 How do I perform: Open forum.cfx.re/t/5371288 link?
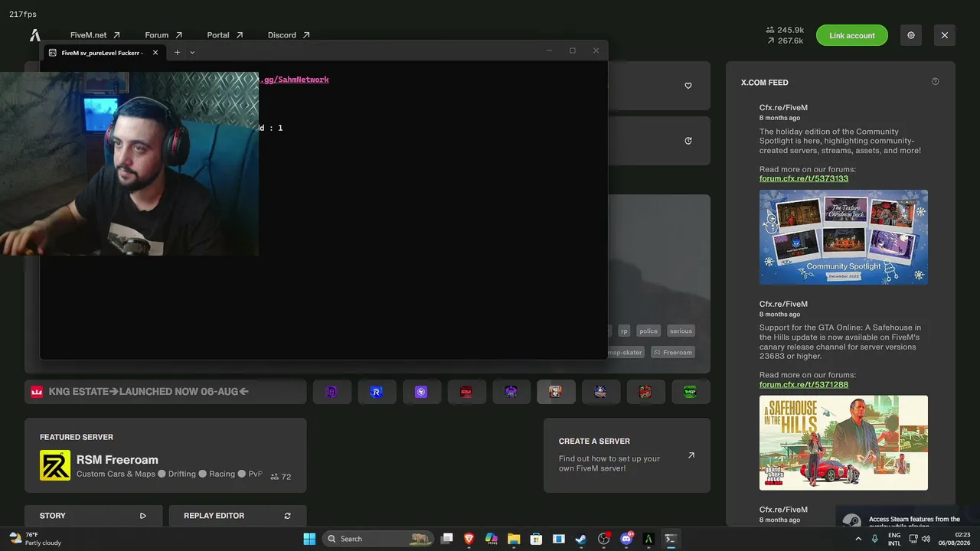click(804, 384)
